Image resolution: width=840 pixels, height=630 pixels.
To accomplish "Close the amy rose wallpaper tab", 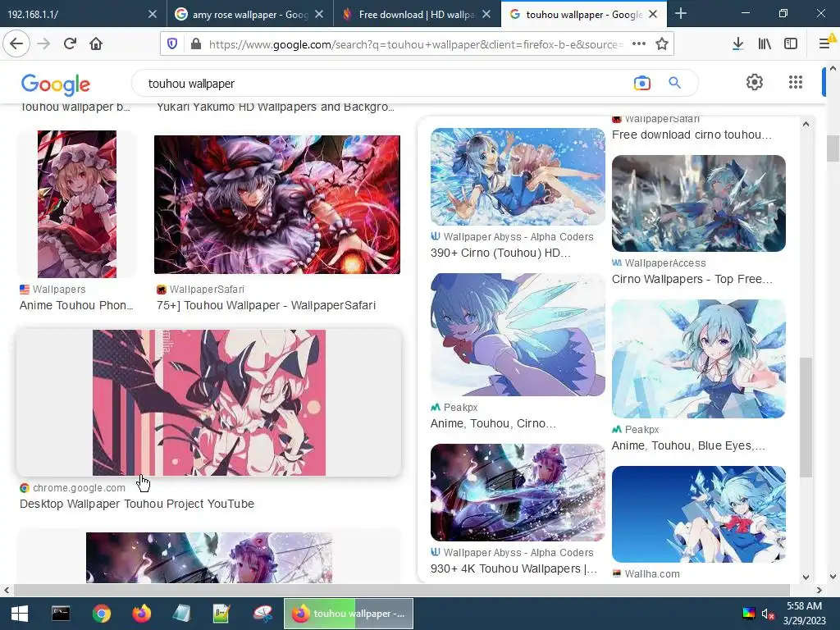I will pyautogui.click(x=319, y=15).
